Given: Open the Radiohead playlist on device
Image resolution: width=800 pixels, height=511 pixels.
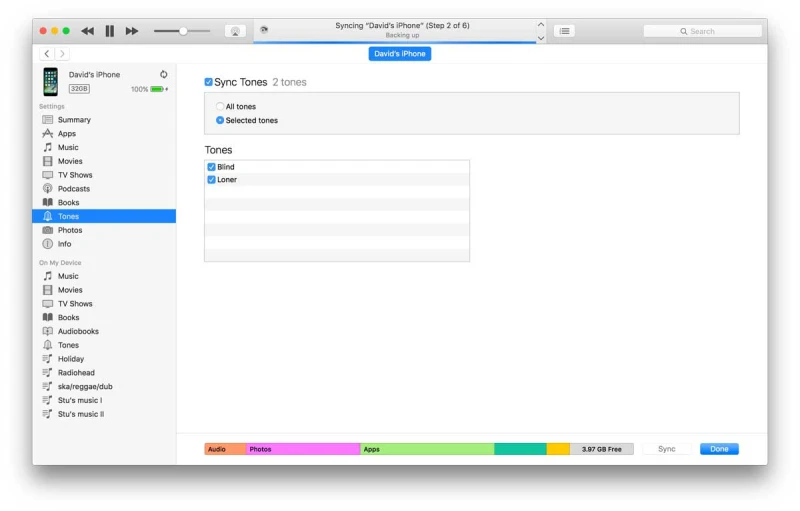Looking at the screenshot, I should pos(76,372).
